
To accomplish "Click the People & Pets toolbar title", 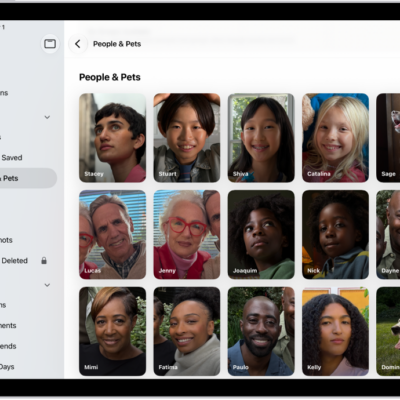I will point(117,44).
